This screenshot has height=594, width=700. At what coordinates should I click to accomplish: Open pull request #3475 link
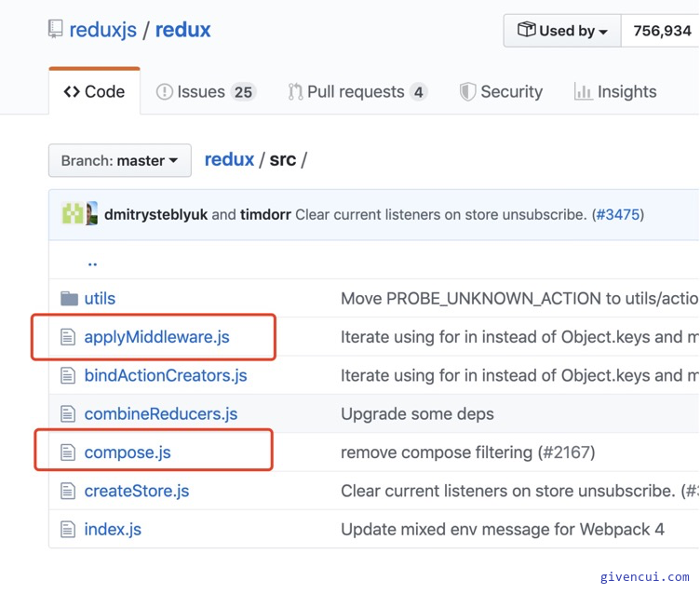pos(618,214)
